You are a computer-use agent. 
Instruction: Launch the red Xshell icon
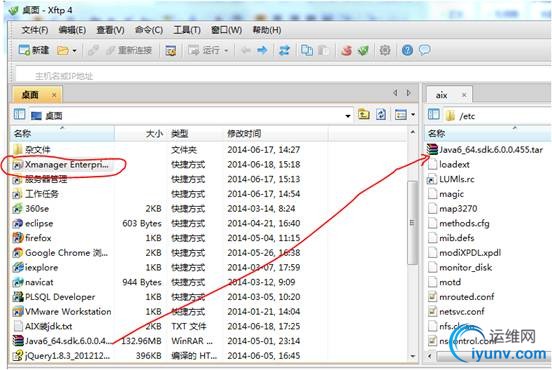[x=346, y=50]
